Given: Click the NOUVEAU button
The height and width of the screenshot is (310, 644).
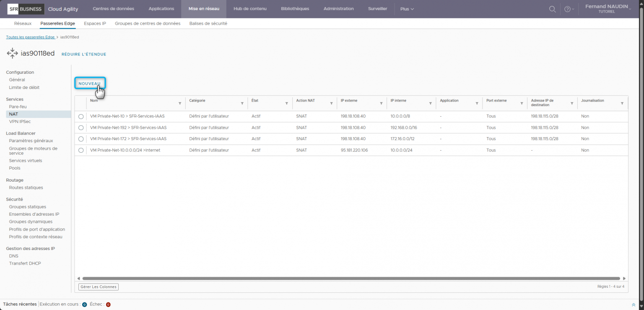Looking at the screenshot, I should (90, 83).
